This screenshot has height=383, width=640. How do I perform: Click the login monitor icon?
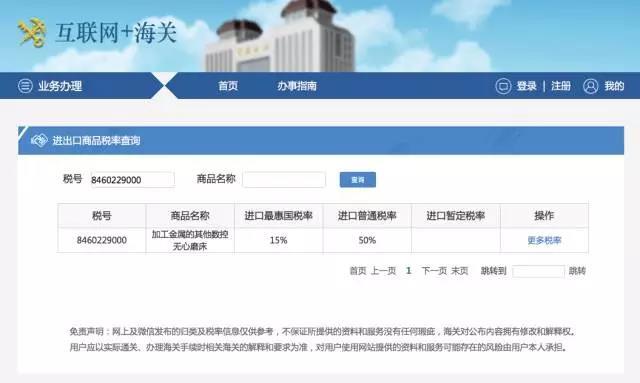503,86
